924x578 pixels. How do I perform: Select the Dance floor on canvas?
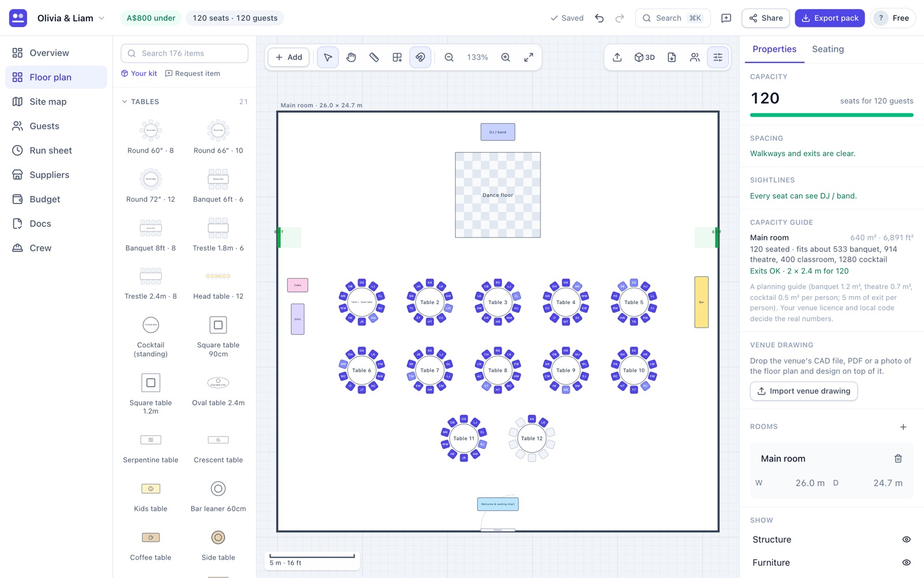(498, 195)
